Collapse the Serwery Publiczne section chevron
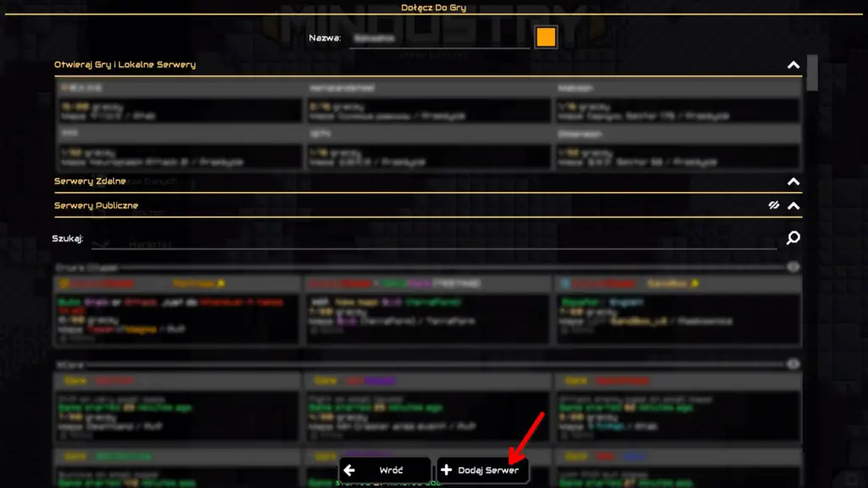Image resolution: width=868 pixels, height=488 pixels. (793, 205)
